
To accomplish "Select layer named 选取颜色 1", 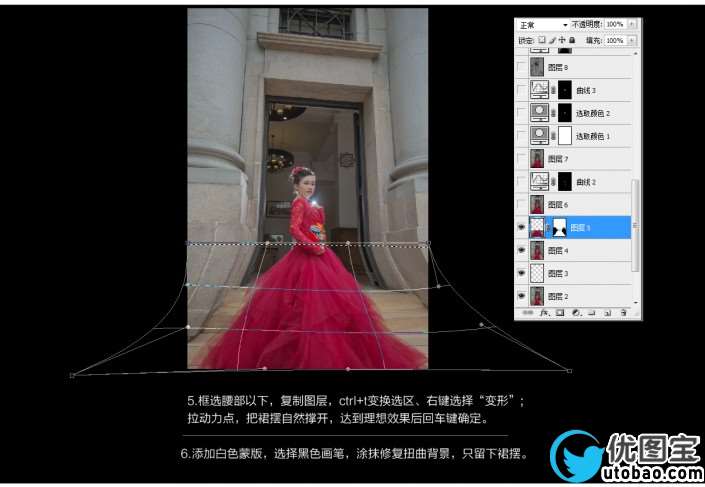I will click(x=593, y=136).
